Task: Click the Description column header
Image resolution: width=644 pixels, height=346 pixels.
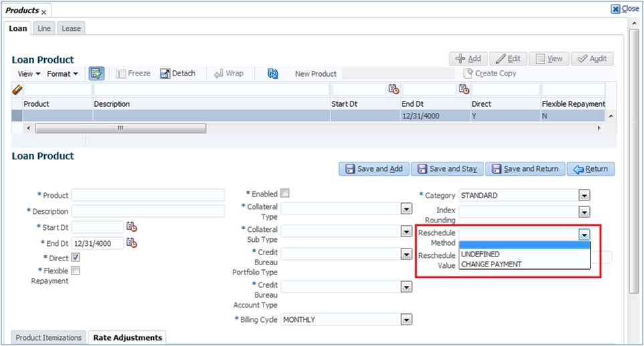Action: 211,104
